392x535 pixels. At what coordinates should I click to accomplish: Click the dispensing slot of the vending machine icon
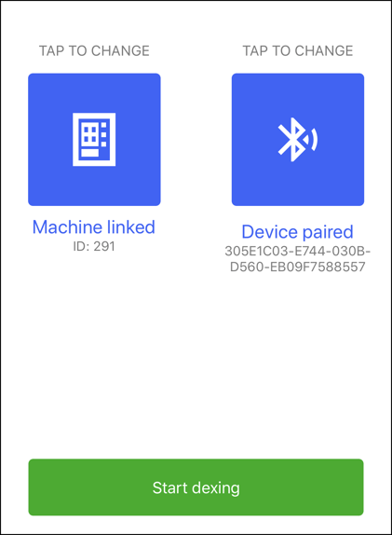[90, 153]
